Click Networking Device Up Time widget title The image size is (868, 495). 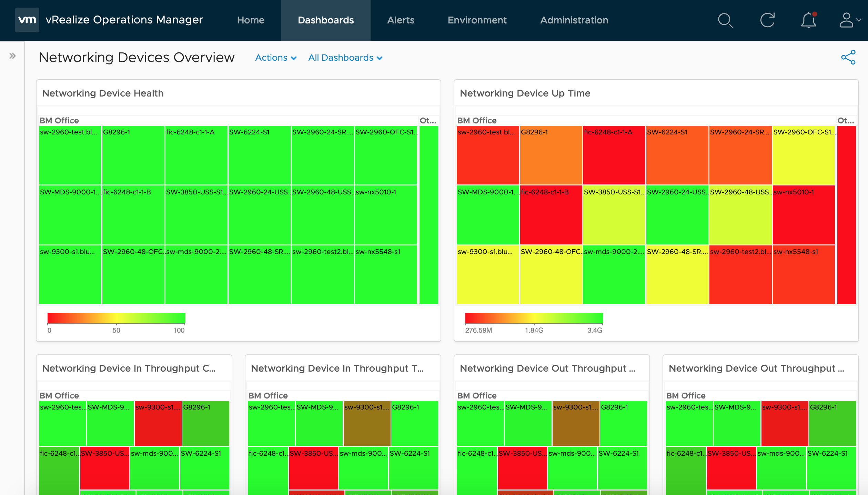[525, 93]
